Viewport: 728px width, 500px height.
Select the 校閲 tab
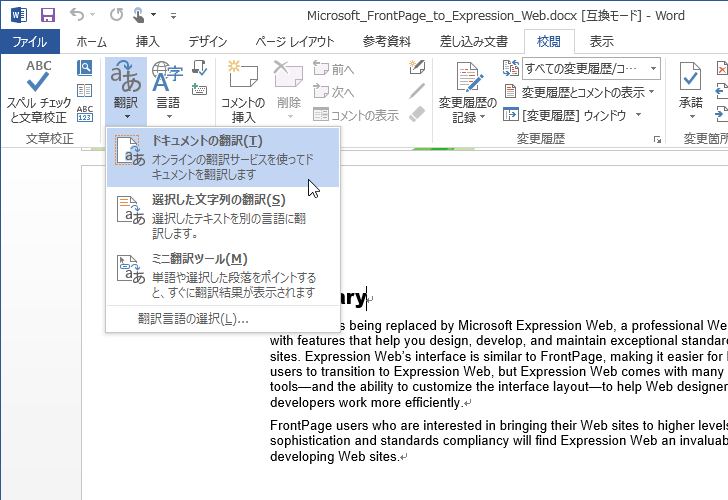[549, 42]
